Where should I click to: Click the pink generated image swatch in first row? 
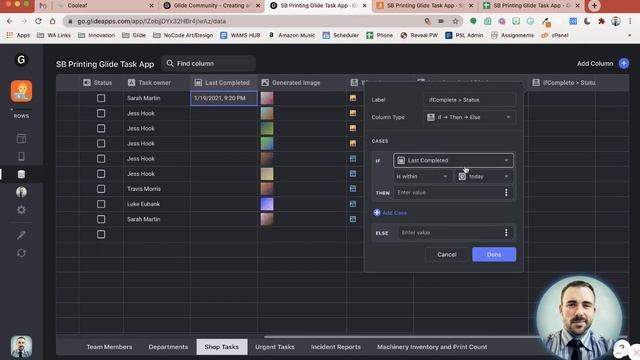click(267, 98)
